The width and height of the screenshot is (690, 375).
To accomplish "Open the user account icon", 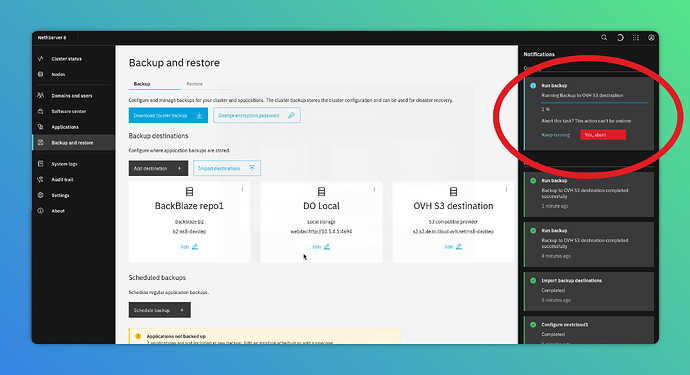I will pos(651,38).
